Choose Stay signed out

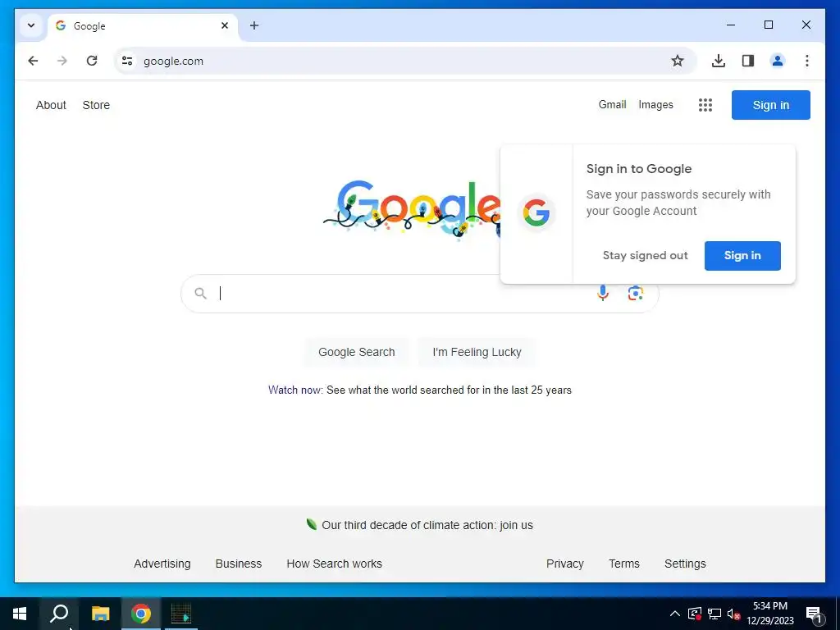645,256
